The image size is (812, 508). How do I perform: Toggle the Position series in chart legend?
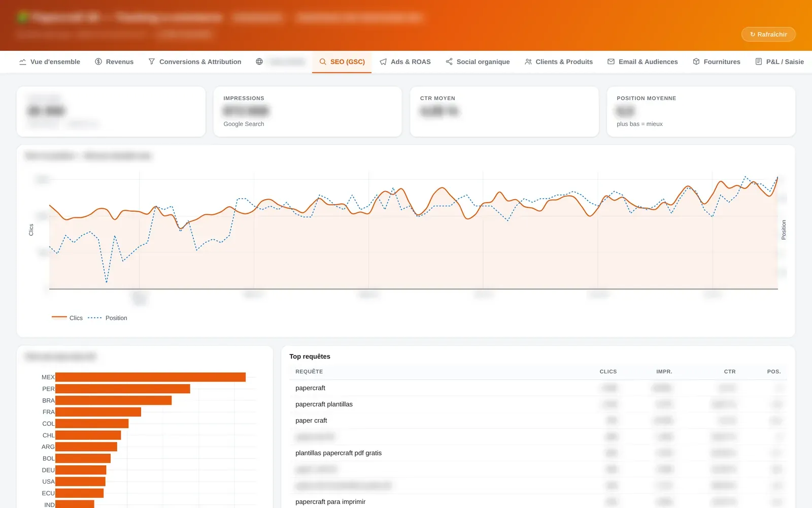(x=108, y=318)
